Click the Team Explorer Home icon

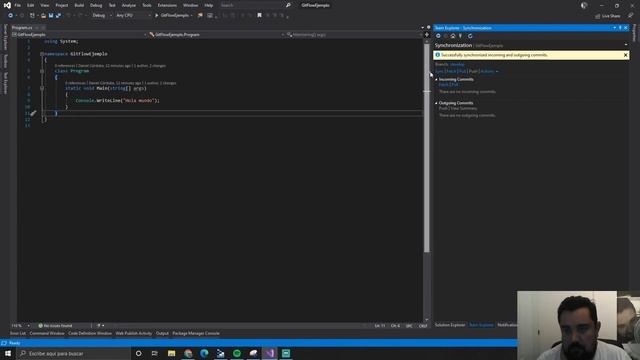pos(453,36)
